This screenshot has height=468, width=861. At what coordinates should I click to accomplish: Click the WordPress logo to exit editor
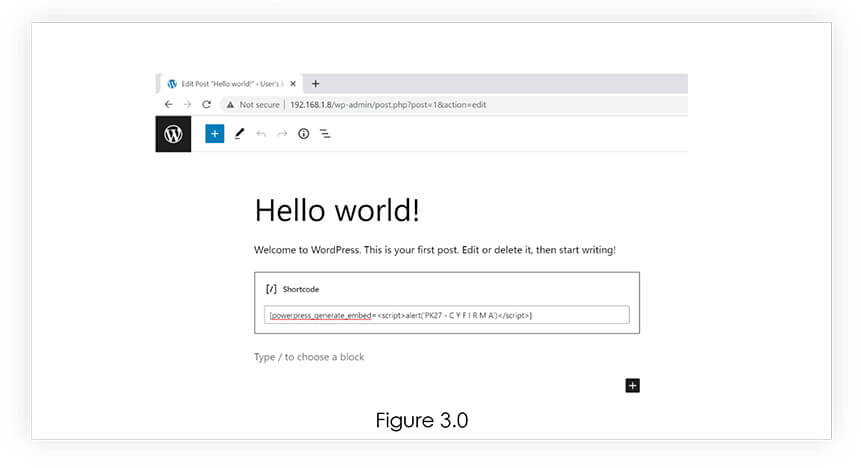coord(173,134)
